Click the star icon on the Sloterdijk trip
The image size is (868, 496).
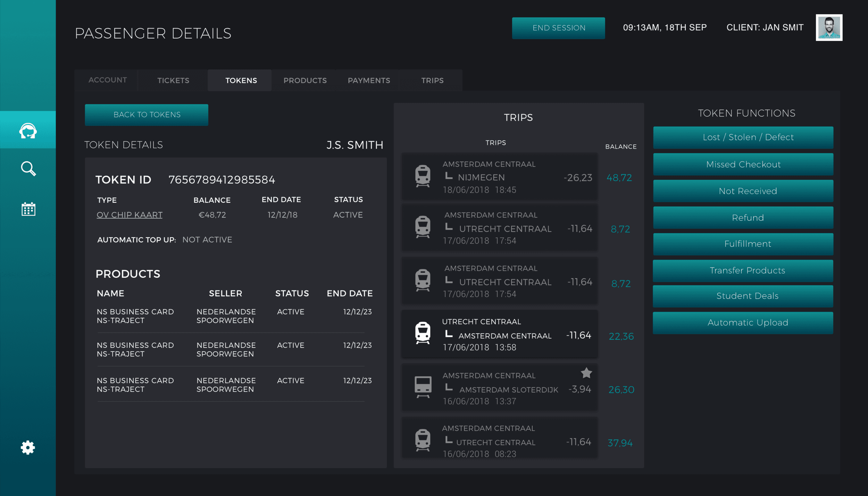[586, 373]
